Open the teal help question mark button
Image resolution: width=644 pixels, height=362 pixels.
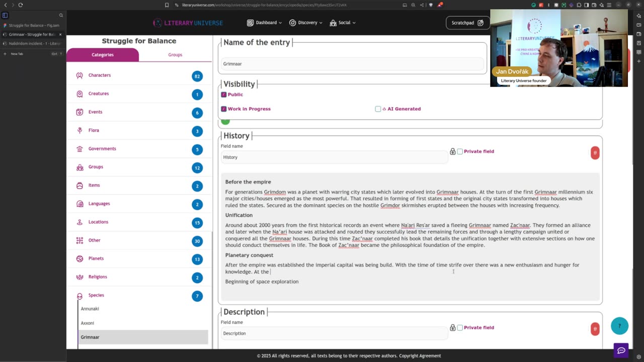tap(620, 326)
